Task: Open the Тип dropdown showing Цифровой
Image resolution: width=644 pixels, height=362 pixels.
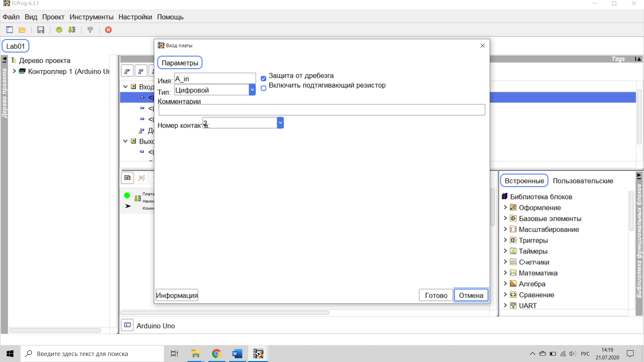Action: click(x=252, y=90)
